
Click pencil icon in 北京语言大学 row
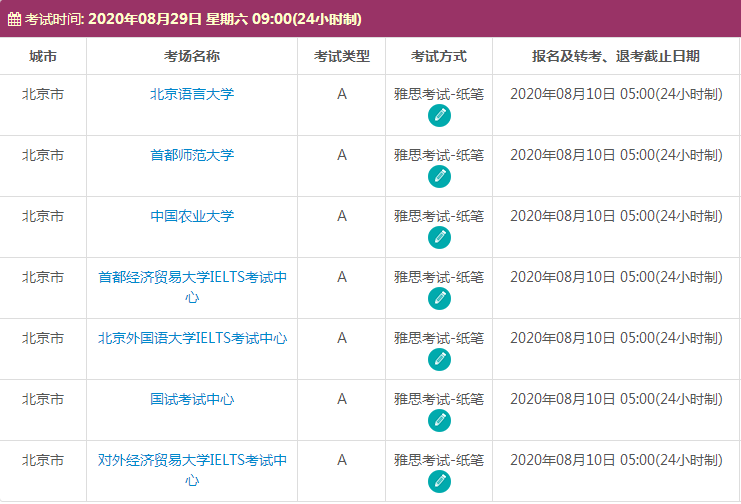[x=439, y=116]
